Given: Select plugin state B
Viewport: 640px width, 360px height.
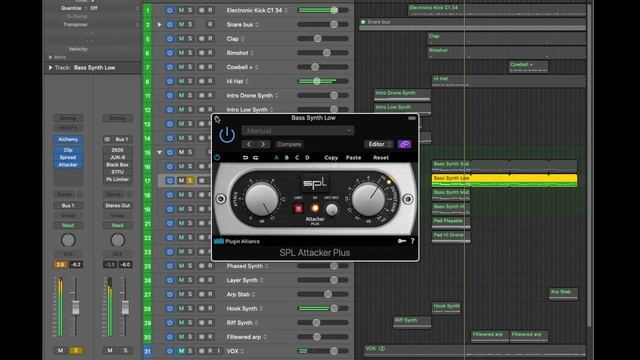Looking at the screenshot, I should [x=287, y=158].
